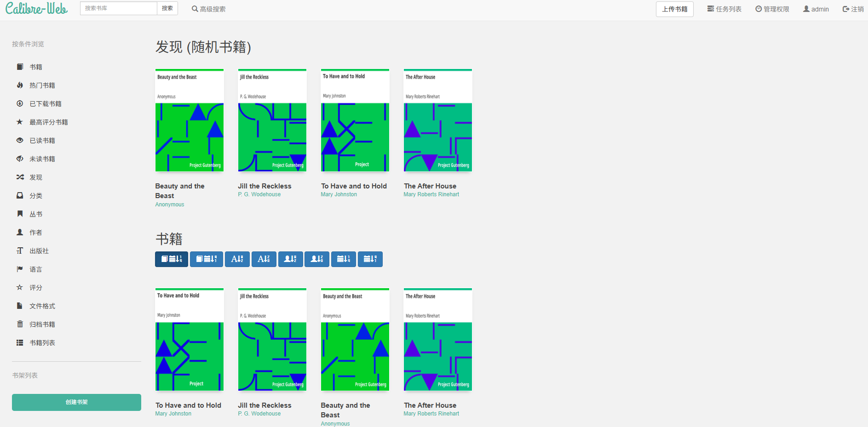Image resolution: width=868 pixels, height=427 pixels.
Task: Click P. G. Wodehouse author in 书籍 section
Action: (259, 414)
